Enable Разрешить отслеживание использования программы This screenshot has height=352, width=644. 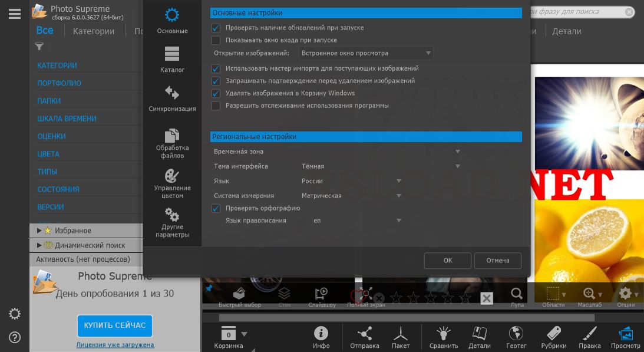coord(216,106)
